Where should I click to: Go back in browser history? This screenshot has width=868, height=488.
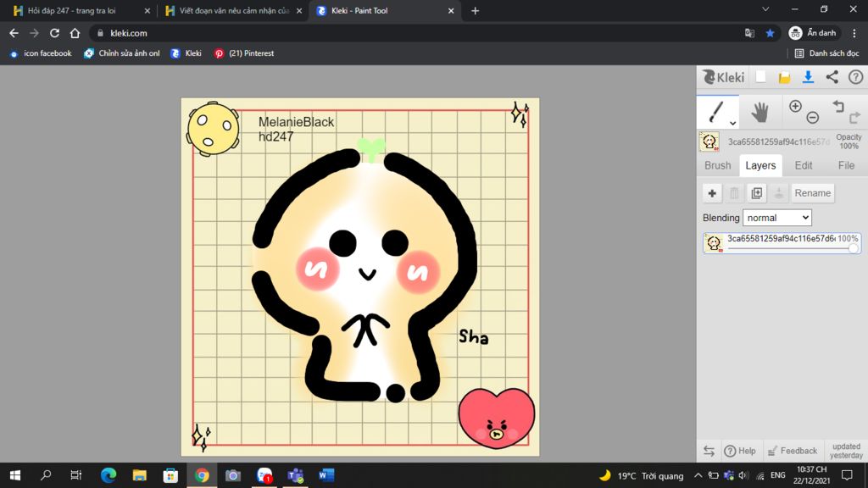pyautogui.click(x=14, y=33)
